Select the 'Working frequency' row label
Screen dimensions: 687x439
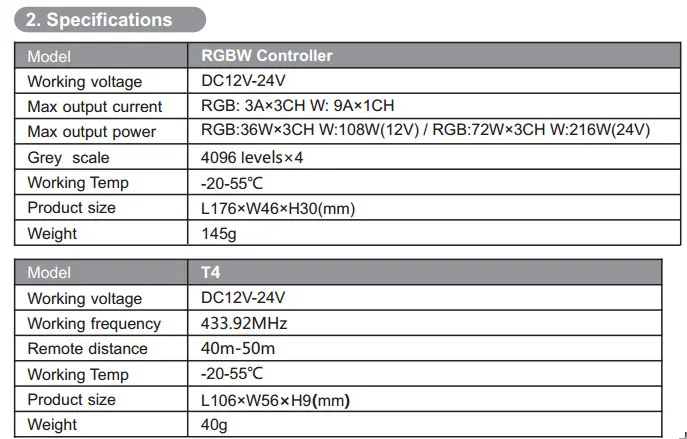(93, 323)
